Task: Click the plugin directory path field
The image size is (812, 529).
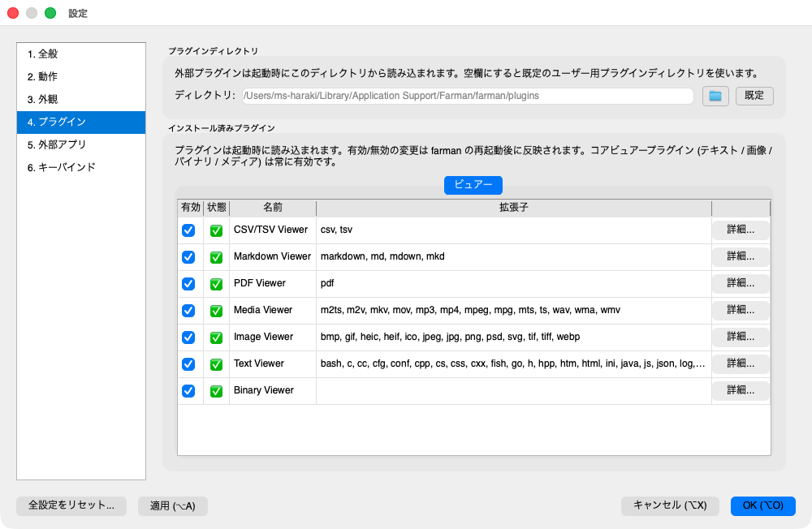Action: pos(468,97)
